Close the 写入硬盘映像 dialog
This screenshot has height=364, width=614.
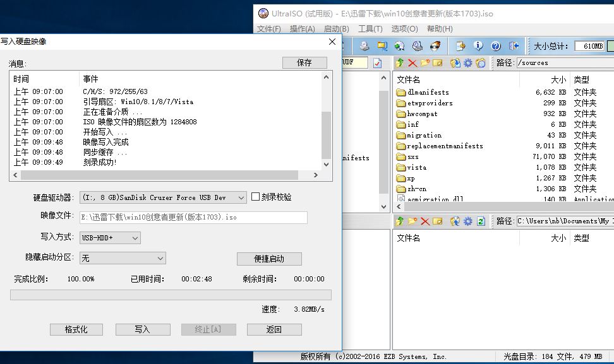pos(332,42)
